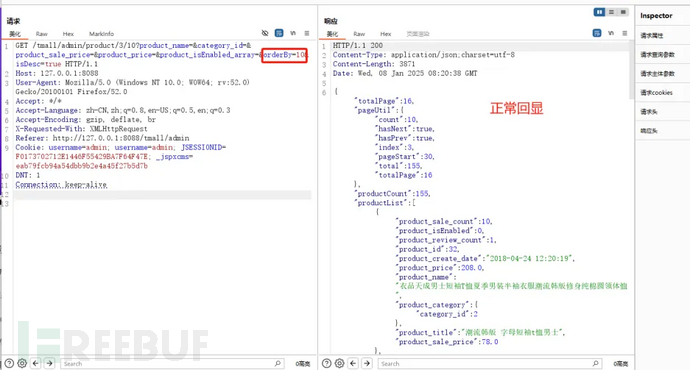The height and width of the screenshot is (370, 690).
Task: Click the Accept-Language header line
Action: 123,110
